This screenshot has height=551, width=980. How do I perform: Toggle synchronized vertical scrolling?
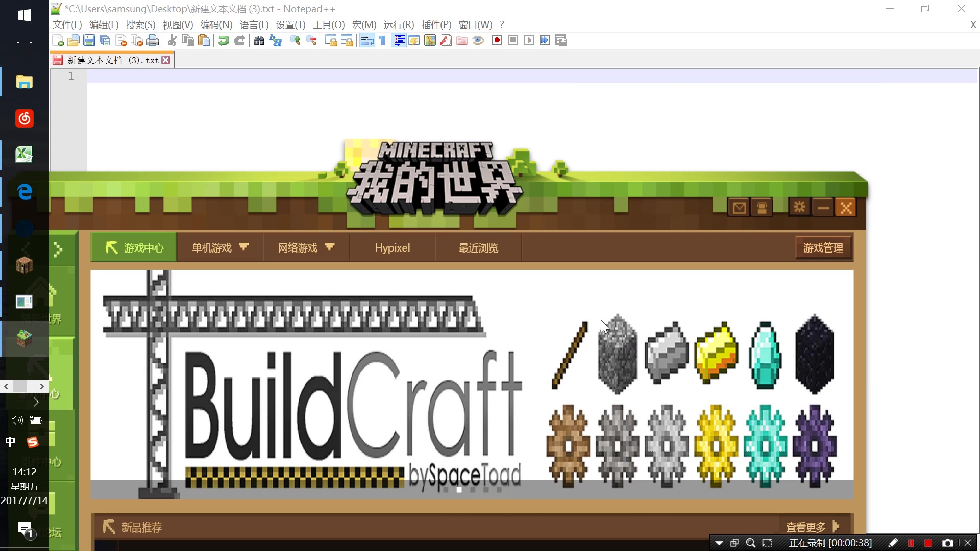[331, 40]
